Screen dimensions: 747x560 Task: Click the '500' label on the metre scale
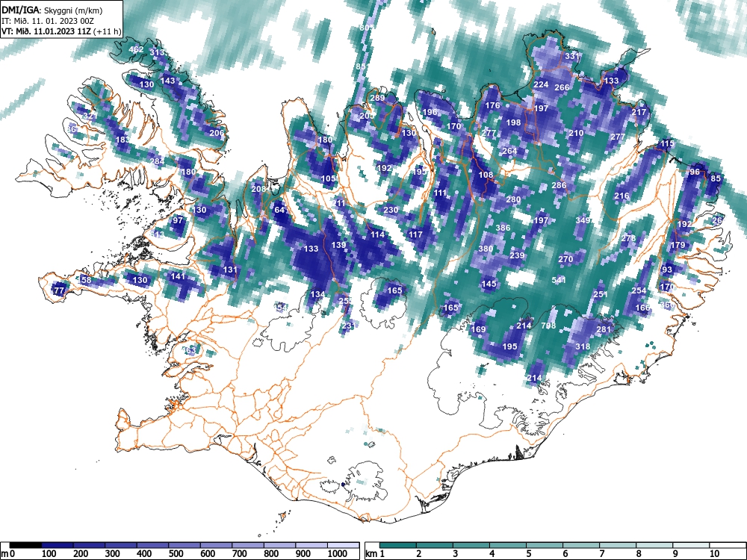click(176, 554)
